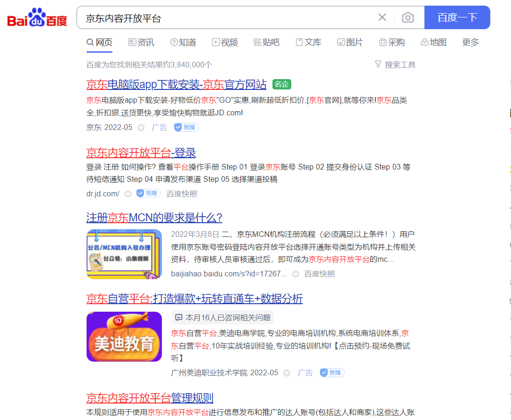The height and width of the screenshot is (420, 511).
Task: Click the 公会/MCN机构入驻办理 thumbnail
Action: click(124, 254)
